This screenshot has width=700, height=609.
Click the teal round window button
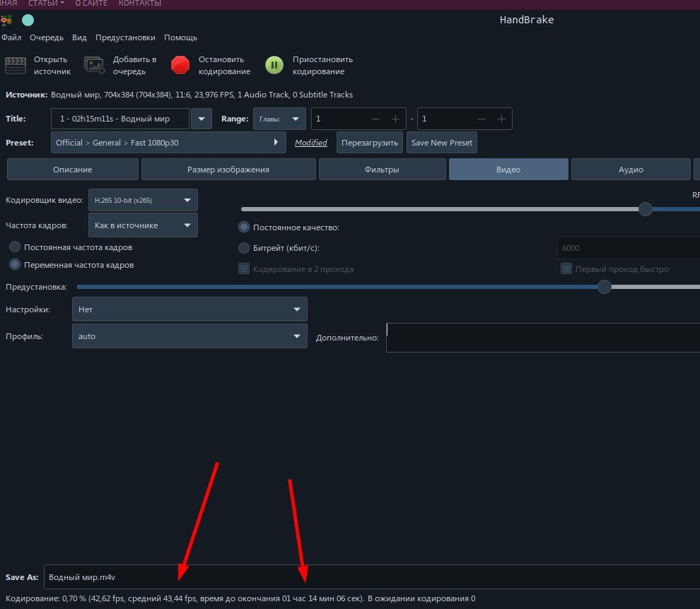(x=28, y=20)
